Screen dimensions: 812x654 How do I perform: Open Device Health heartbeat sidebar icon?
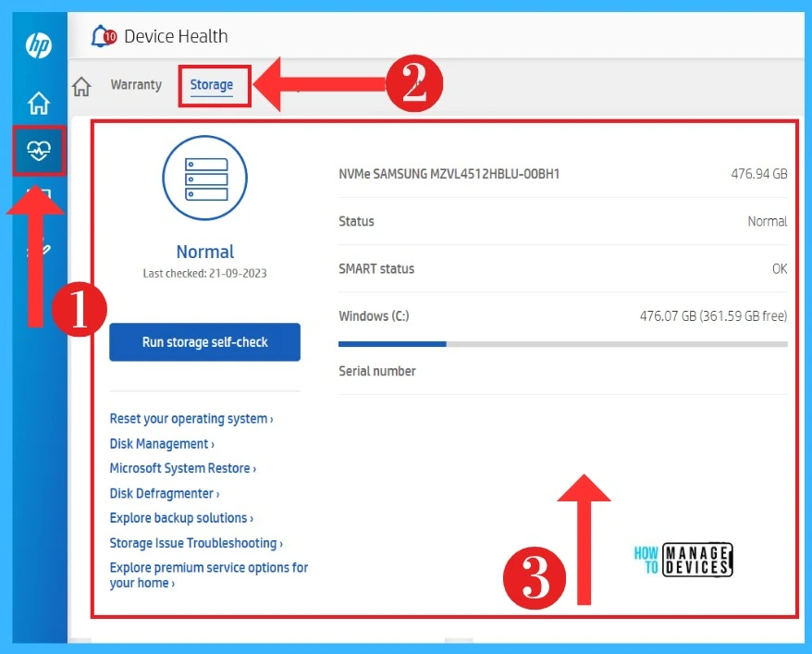[39, 151]
